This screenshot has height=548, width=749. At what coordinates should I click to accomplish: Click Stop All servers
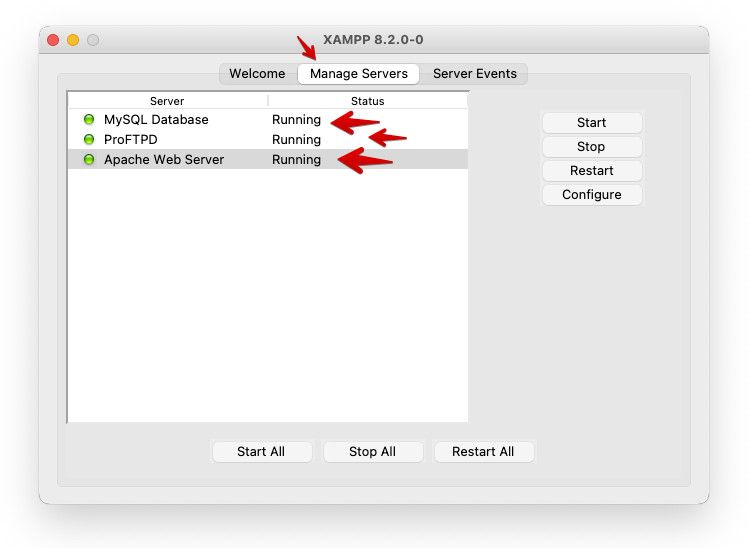click(x=373, y=451)
